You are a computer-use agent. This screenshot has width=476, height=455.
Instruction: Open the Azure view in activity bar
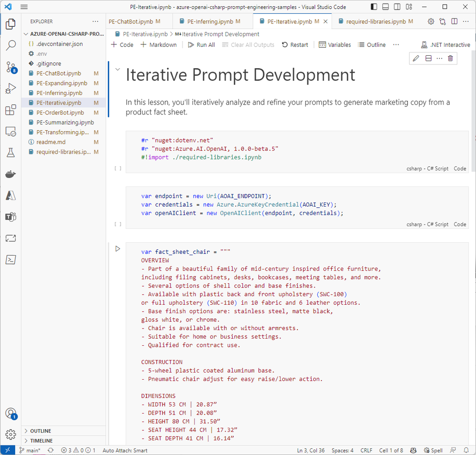[10, 196]
